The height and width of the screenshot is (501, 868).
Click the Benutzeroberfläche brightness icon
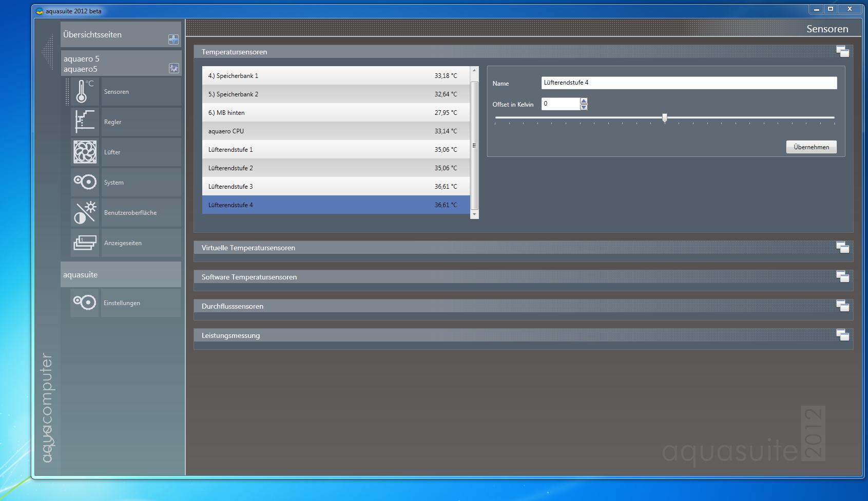pyautogui.click(x=85, y=212)
